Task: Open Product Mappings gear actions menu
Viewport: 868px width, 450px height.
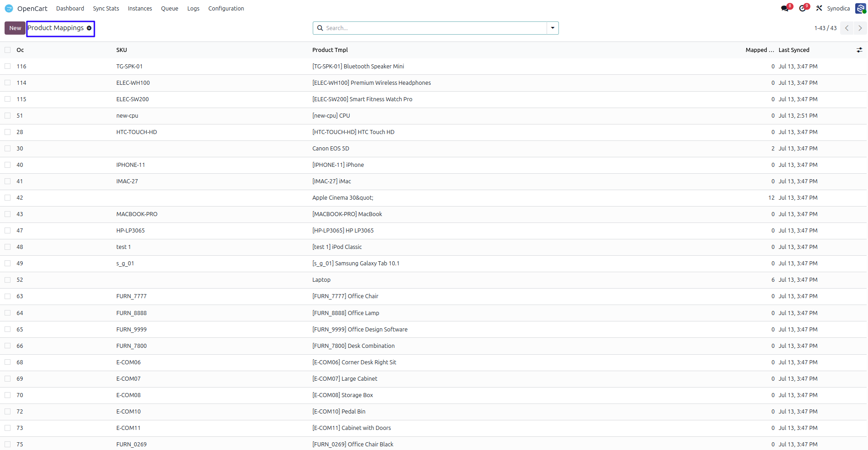Action: coord(89,28)
